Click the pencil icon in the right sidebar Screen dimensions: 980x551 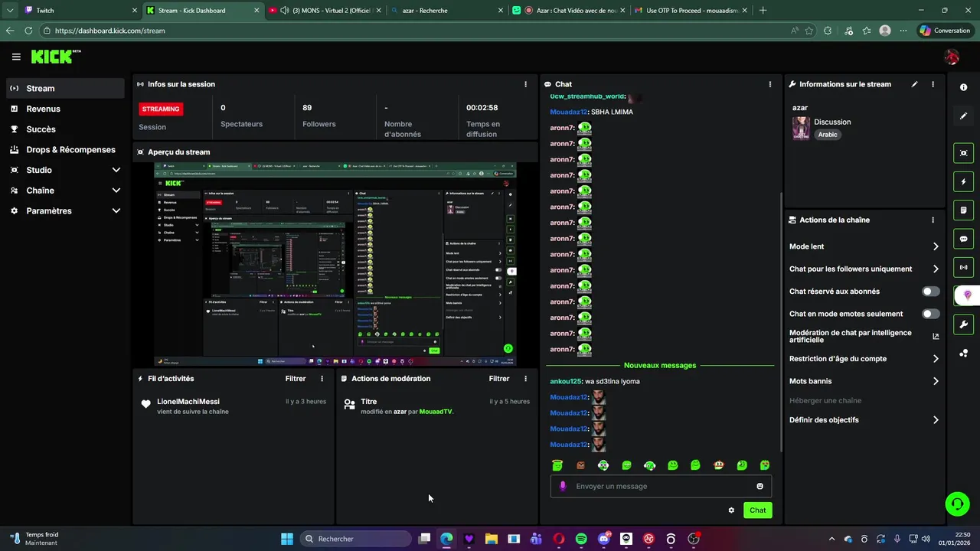coord(963,116)
